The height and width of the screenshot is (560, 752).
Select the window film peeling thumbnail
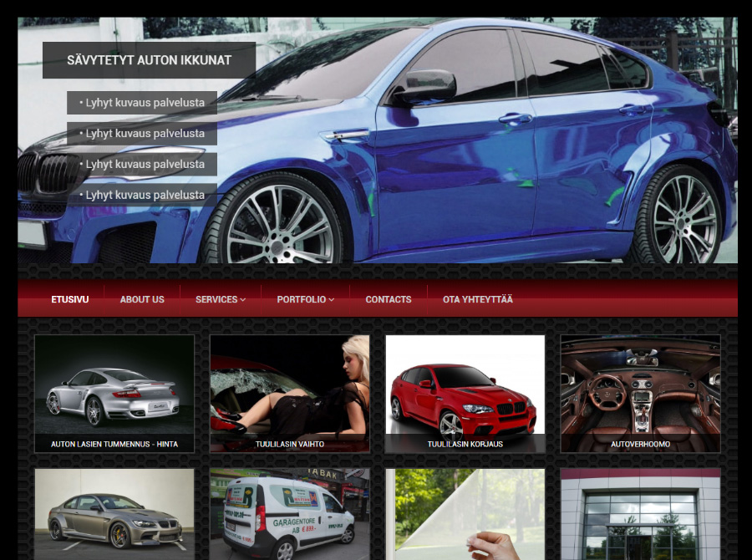click(x=465, y=514)
